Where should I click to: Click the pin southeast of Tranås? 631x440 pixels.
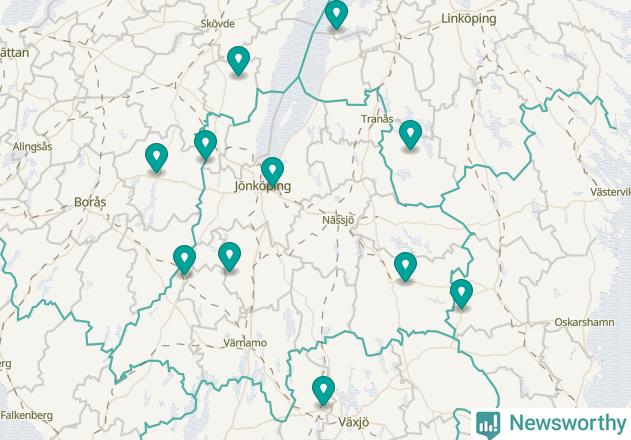410,134
